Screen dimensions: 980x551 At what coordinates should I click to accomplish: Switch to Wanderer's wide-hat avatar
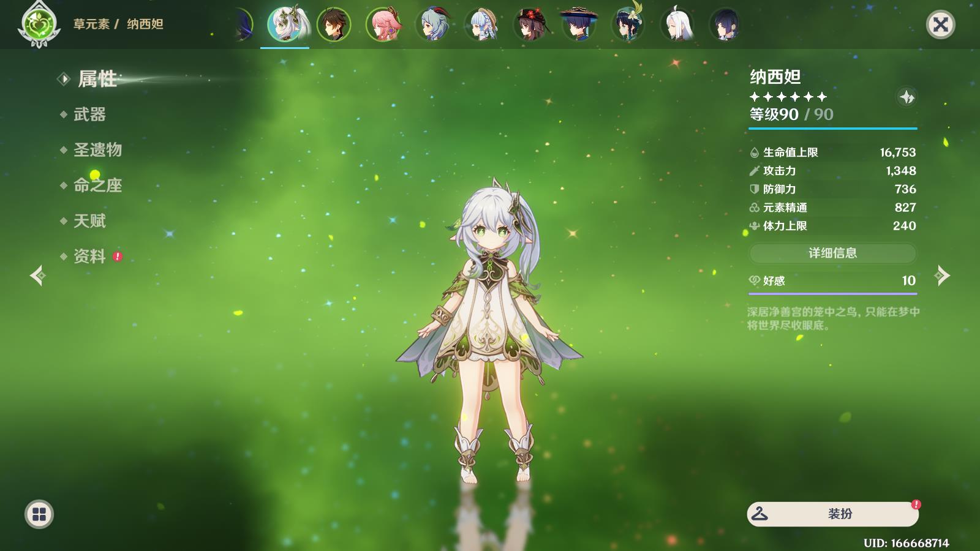[x=579, y=24]
